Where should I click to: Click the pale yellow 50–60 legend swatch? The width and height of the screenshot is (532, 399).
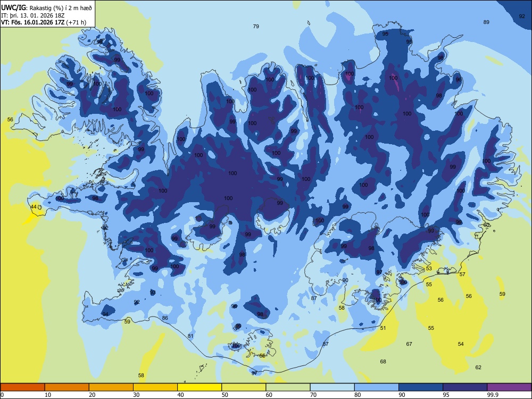coord(244,387)
